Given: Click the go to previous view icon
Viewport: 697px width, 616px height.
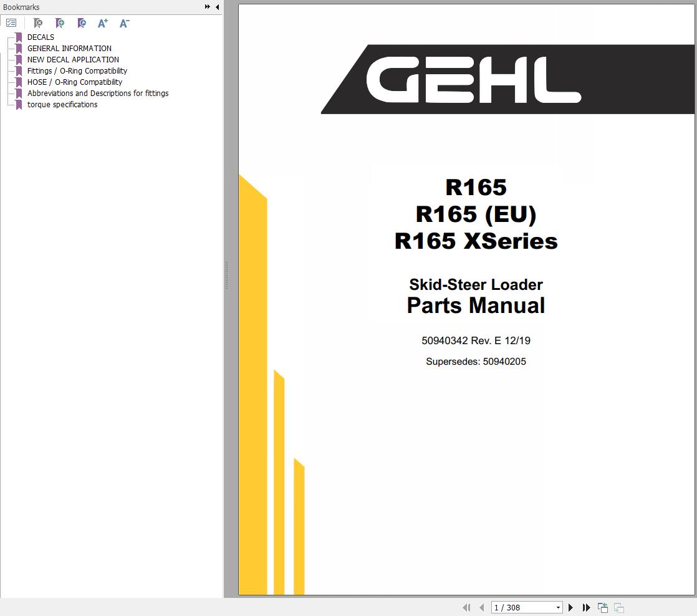Looking at the screenshot, I should click(x=603, y=607).
